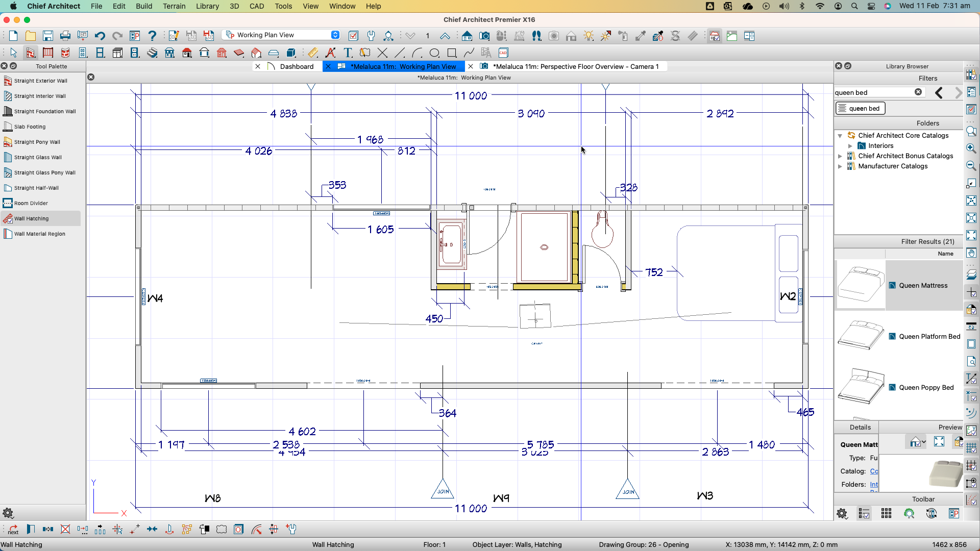Select the Stairs tool icon

(x=152, y=53)
